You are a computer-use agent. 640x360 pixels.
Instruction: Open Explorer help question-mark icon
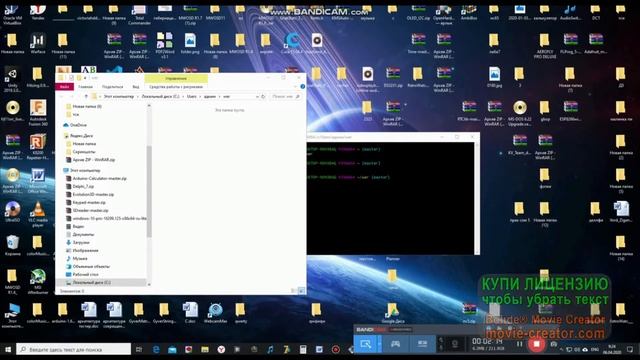click(302, 87)
